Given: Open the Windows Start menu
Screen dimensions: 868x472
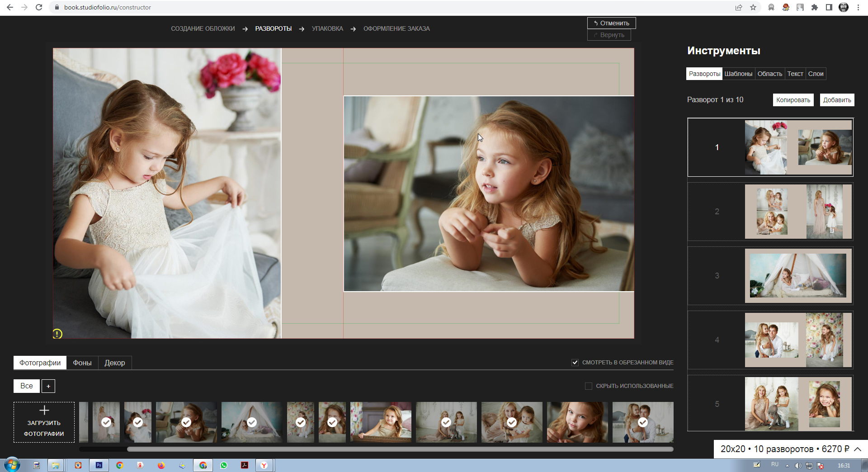Looking at the screenshot, I should 12,465.
